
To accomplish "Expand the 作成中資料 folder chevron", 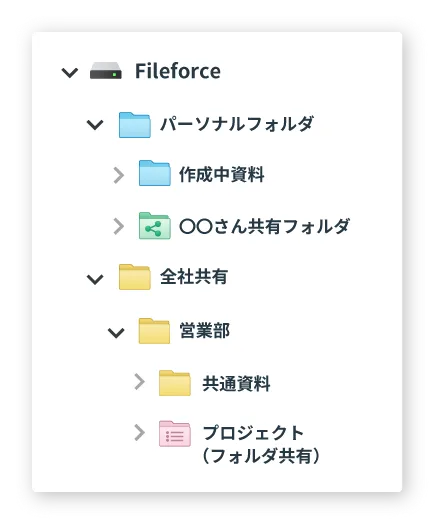I will (118, 175).
